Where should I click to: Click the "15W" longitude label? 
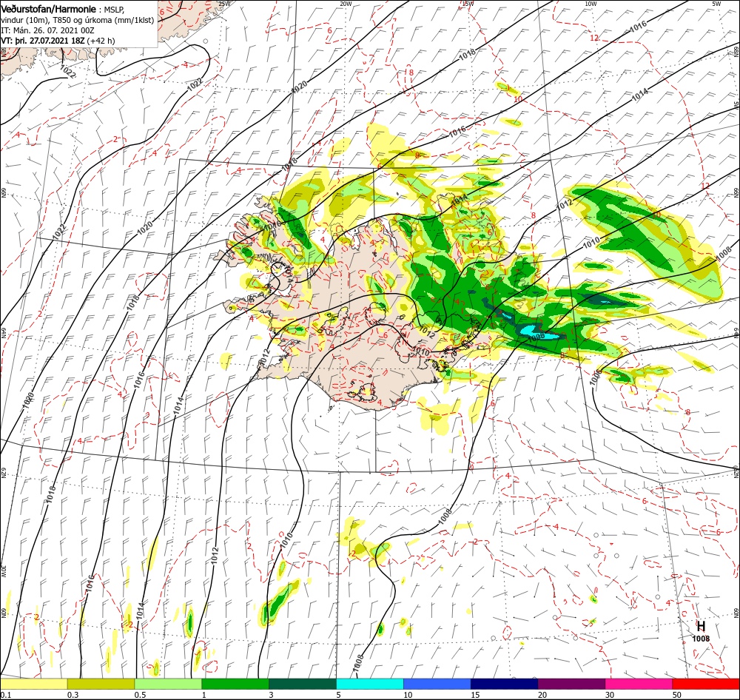[468, 4]
